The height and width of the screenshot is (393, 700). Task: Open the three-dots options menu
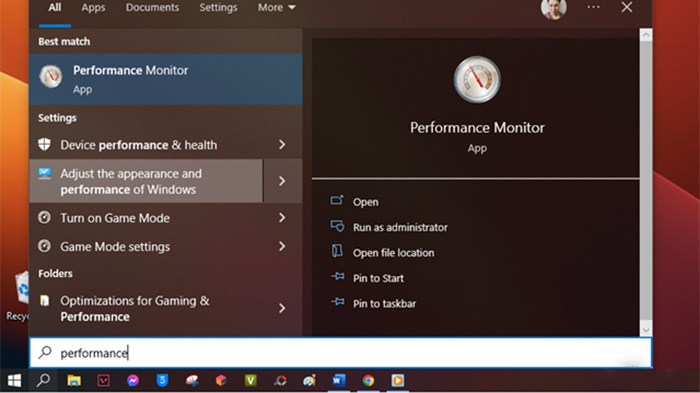pyautogui.click(x=593, y=7)
